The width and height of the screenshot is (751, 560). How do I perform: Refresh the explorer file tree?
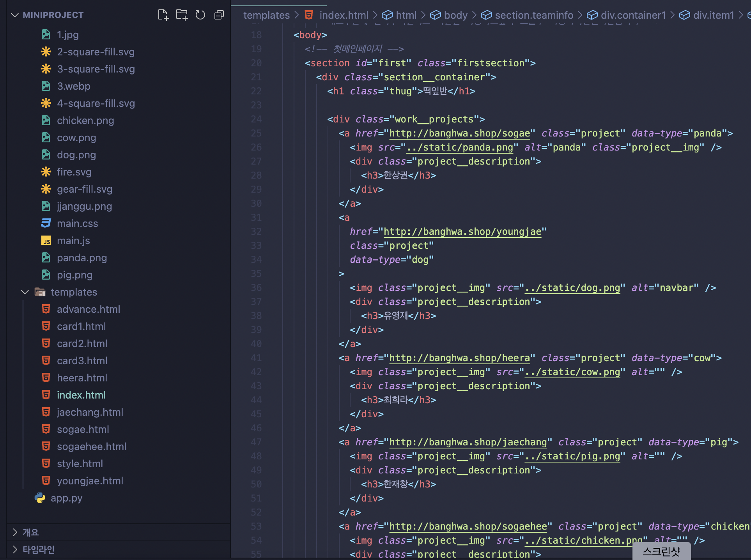200,15
